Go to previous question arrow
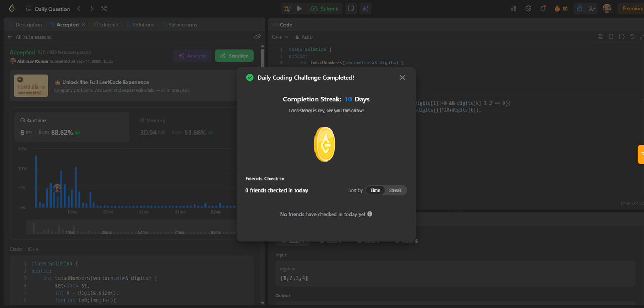 (79, 9)
